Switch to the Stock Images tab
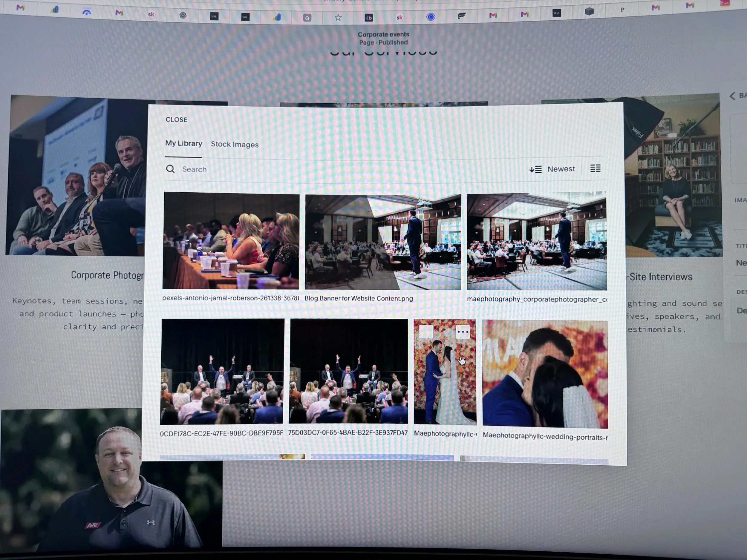Image resolution: width=747 pixels, height=560 pixels. tap(235, 145)
